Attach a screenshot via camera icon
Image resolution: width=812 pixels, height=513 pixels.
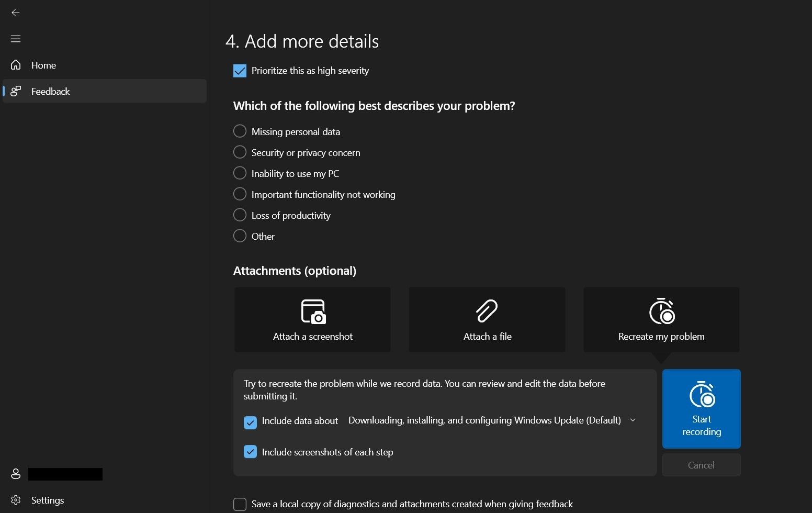tap(313, 311)
